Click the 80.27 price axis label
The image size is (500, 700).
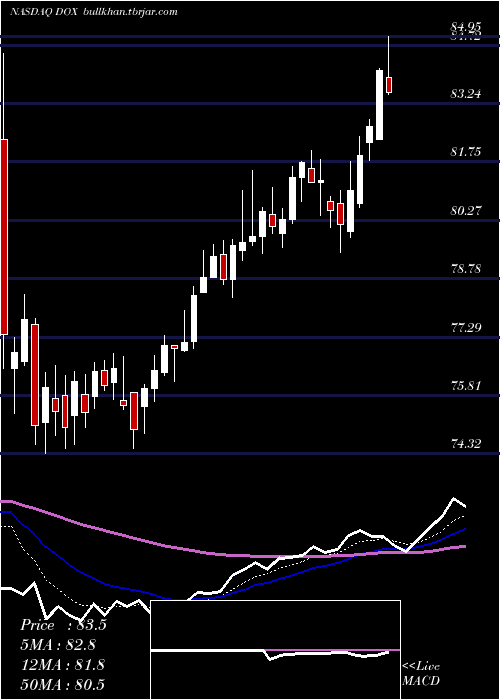pyautogui.click(x=467, y=210)
